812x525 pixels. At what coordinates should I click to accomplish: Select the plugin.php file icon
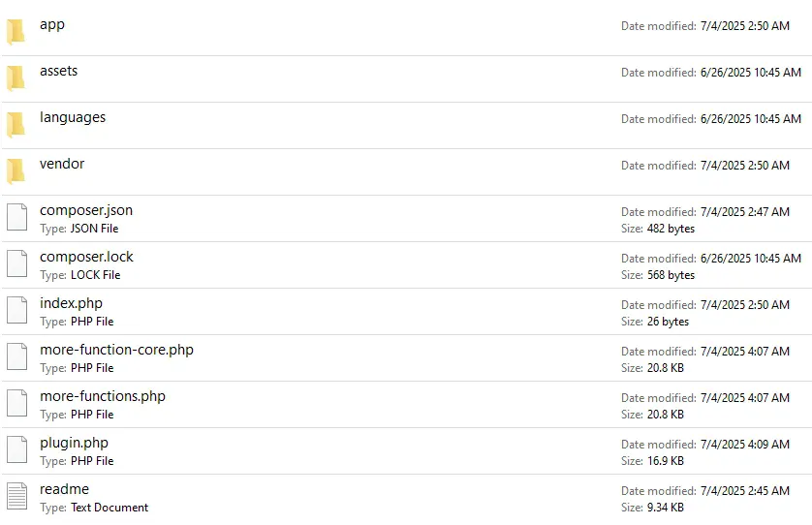click(16, 449)
